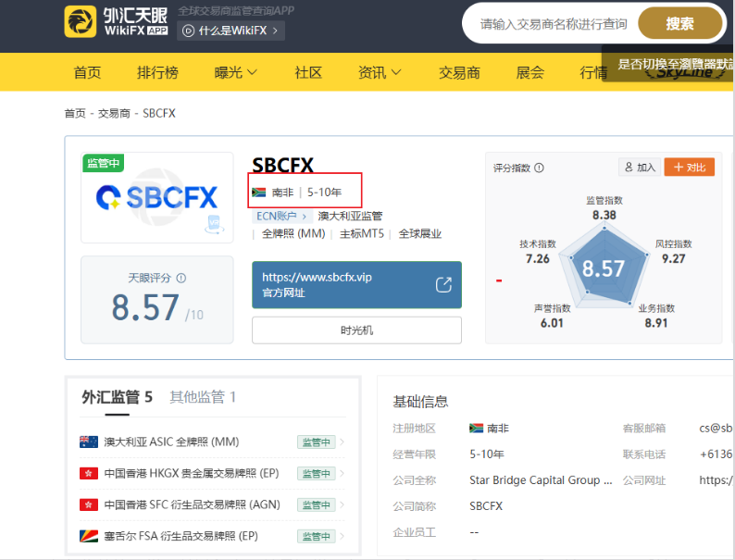Click the orange 对比 compare button
The width and height of the screenshot is (735, 560).
pyautogui.click(x=689, y=168)
